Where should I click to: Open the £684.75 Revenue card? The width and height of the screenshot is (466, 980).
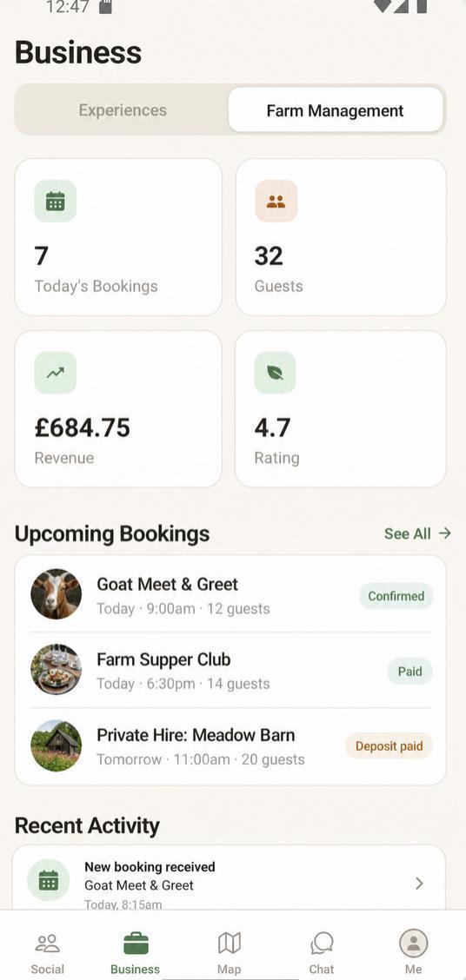click(x=118, y=408)
